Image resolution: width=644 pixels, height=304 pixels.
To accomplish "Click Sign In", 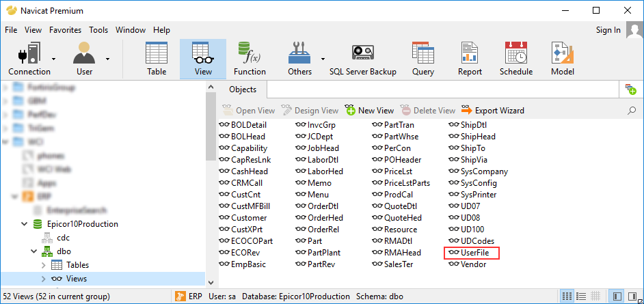I will coord(608,30).
